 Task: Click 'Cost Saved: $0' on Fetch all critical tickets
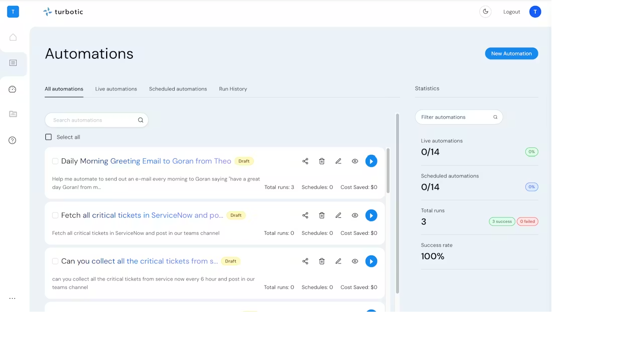point(359,233)
